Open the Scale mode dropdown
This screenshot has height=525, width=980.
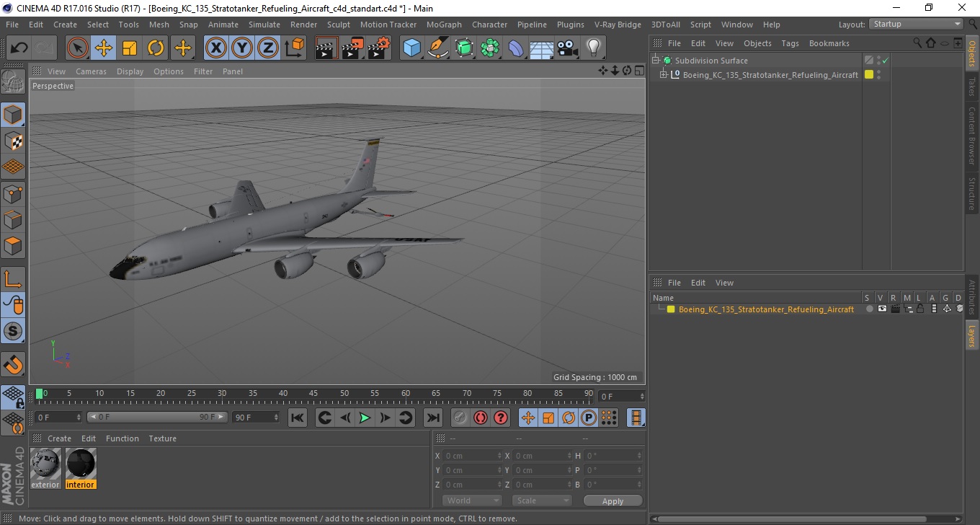[542, 500]
